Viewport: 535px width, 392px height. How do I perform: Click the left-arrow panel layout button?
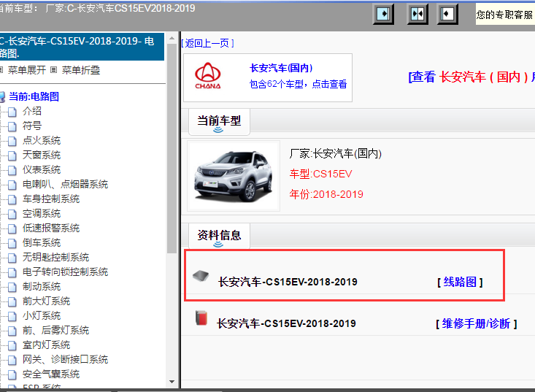pos(447,14)
